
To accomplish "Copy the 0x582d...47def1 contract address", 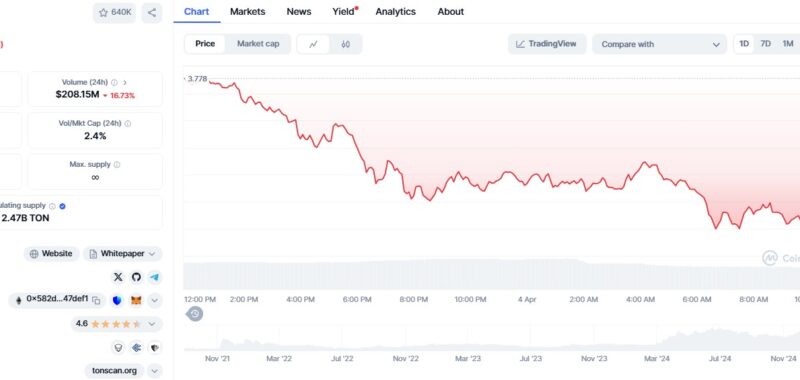I will click(x=96, y=300).
